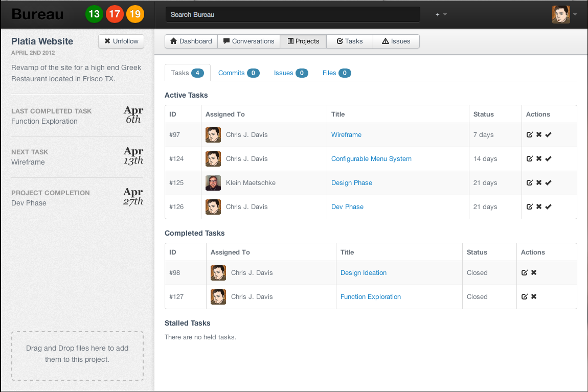Image resolution: width=588 pixels, height=392 pixels.
Task: Edit completed task Design Ideation
Action: [x=525, y=272]
